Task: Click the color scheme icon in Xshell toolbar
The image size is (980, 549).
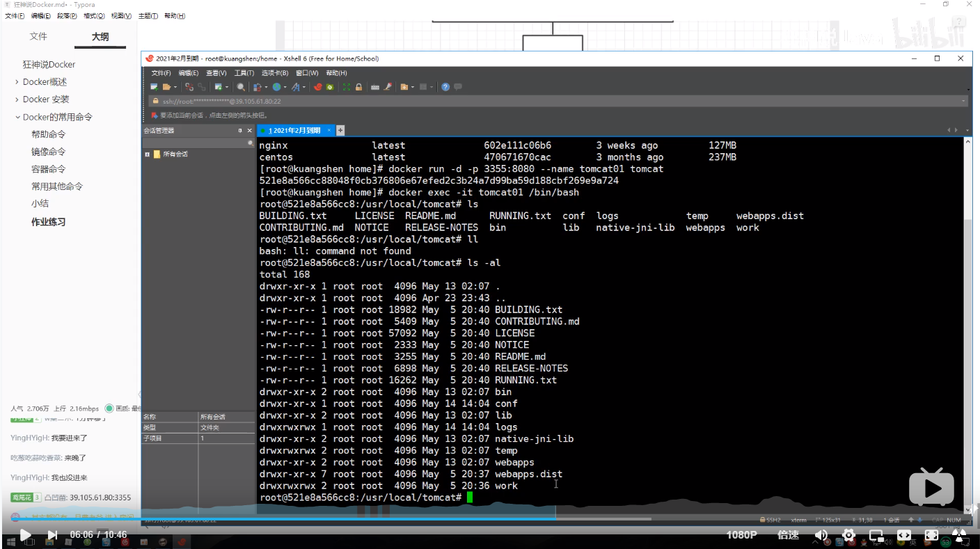Action: pyautogui.click(x=257, y=87)
